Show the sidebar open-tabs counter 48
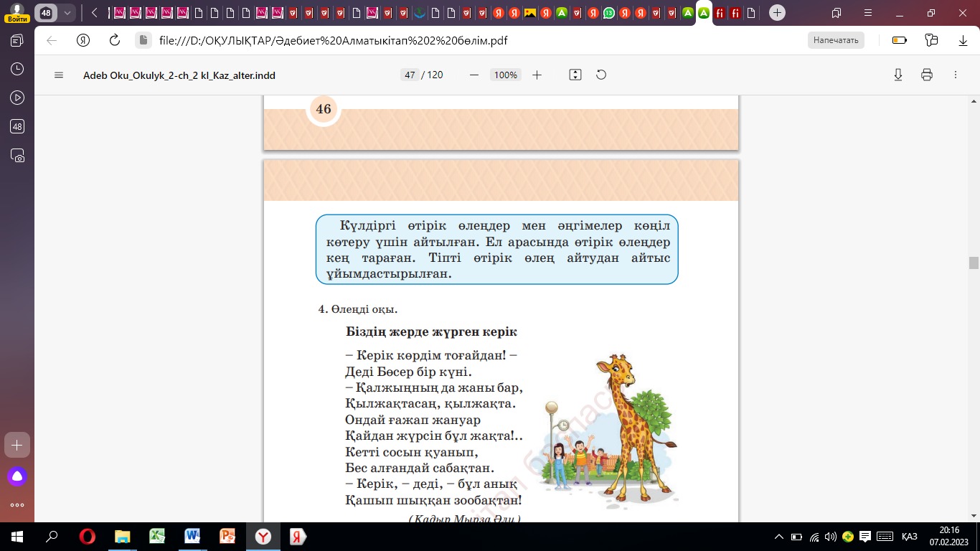The height and width of the screenshot is (551, 980). pos(17,126)
